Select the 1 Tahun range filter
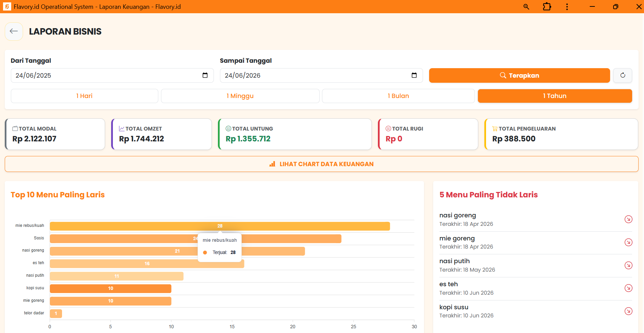Screen dimensions: 644x333 pyautogui.click(x=555, y=96)
